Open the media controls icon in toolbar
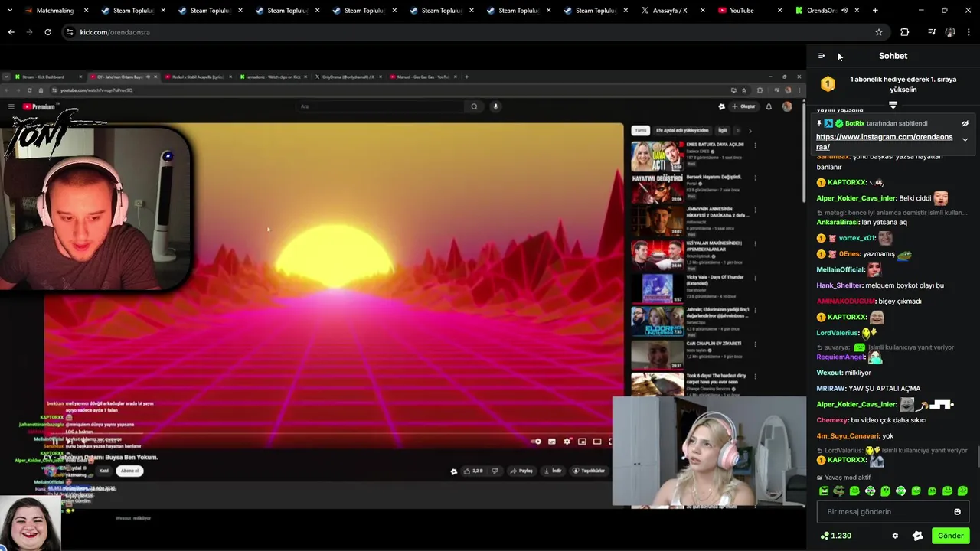980x551 pixels. pos(931,32)
